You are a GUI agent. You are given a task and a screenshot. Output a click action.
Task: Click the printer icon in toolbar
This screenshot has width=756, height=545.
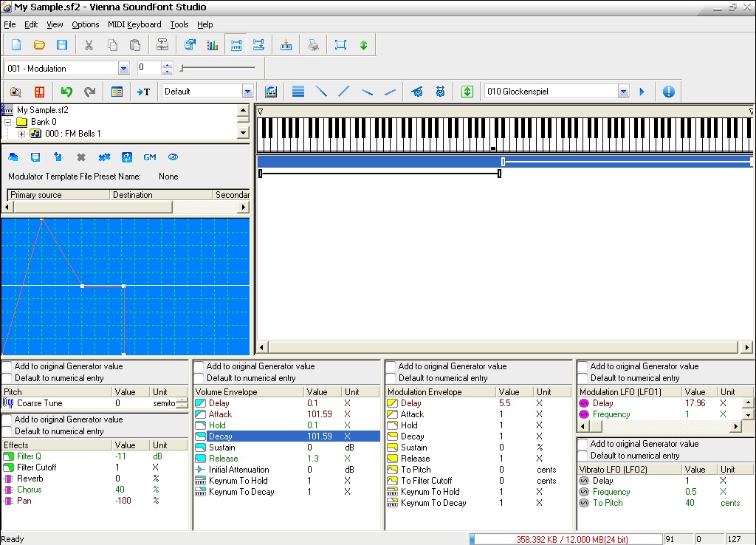[x=314, y=45]
